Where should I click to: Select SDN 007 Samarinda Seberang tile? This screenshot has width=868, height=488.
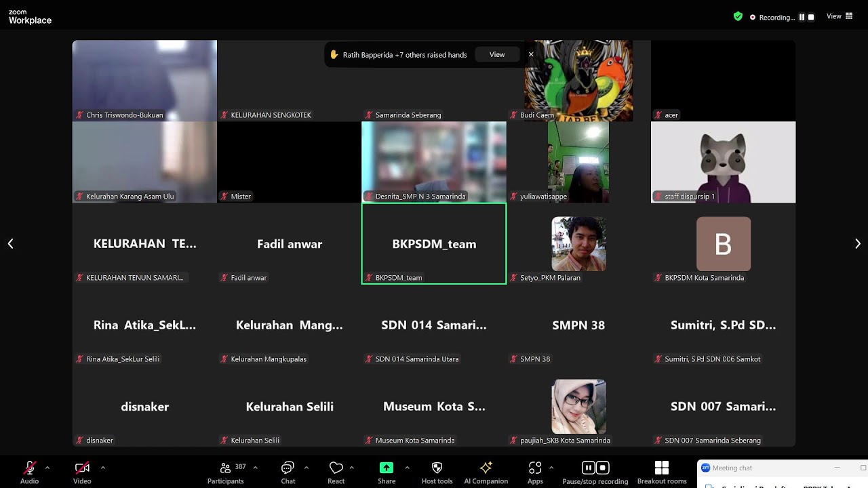tap(723, 406)
